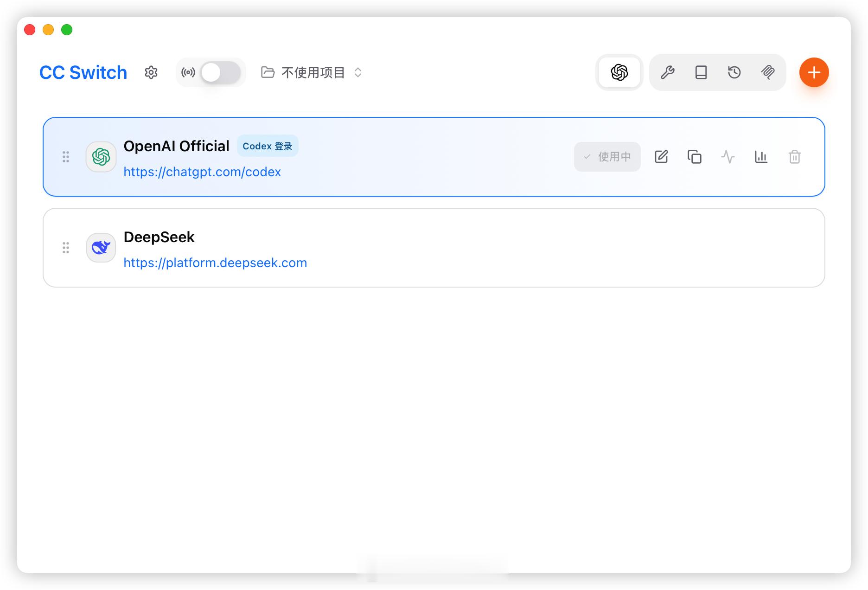This screenshot has height=590, width=868.
Task: Click the folder icon beside 不使用项目
Action: tap(268, 72)
